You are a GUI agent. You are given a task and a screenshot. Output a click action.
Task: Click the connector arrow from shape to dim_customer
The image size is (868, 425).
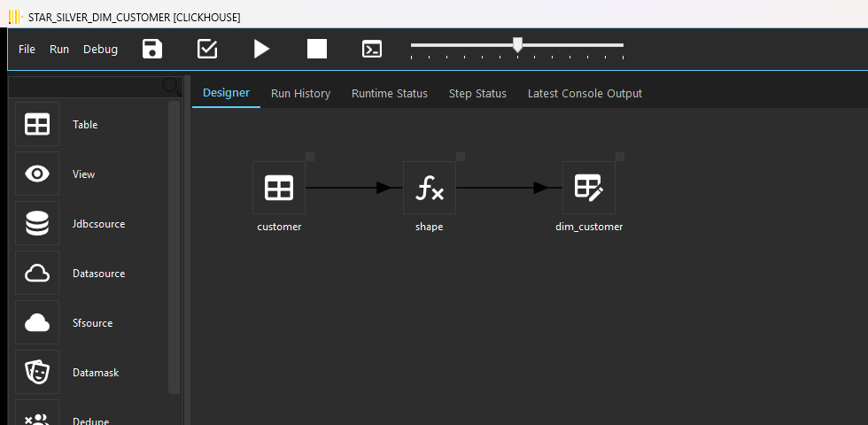(509, 188)
